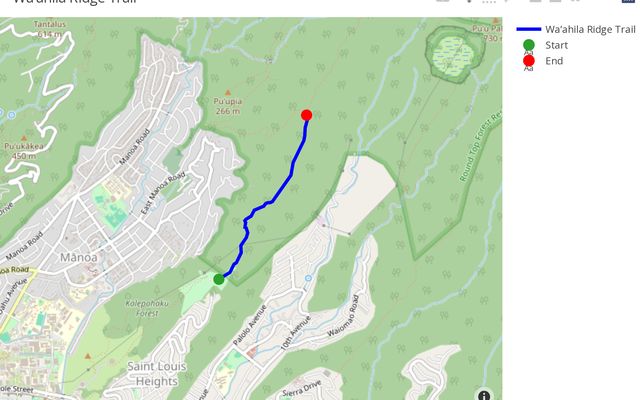Open the map attribution info icon
The width and height of the screenshot is (640, 400).
pos(484,395)
